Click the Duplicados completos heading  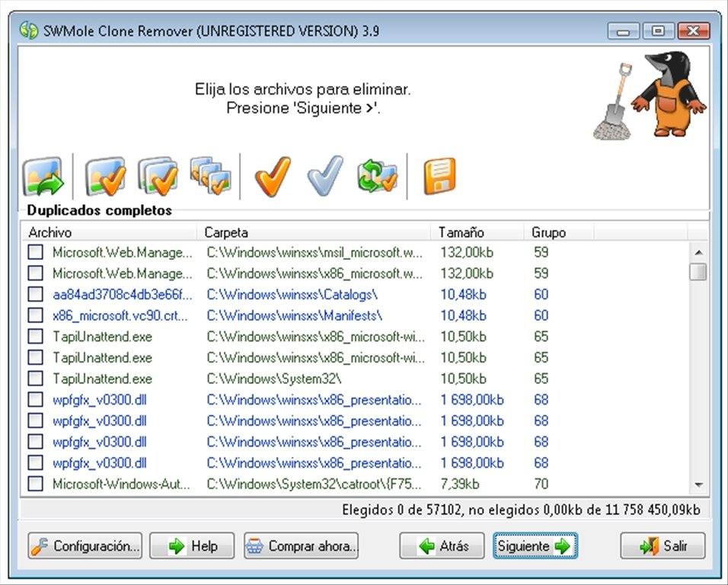point(99,210)
